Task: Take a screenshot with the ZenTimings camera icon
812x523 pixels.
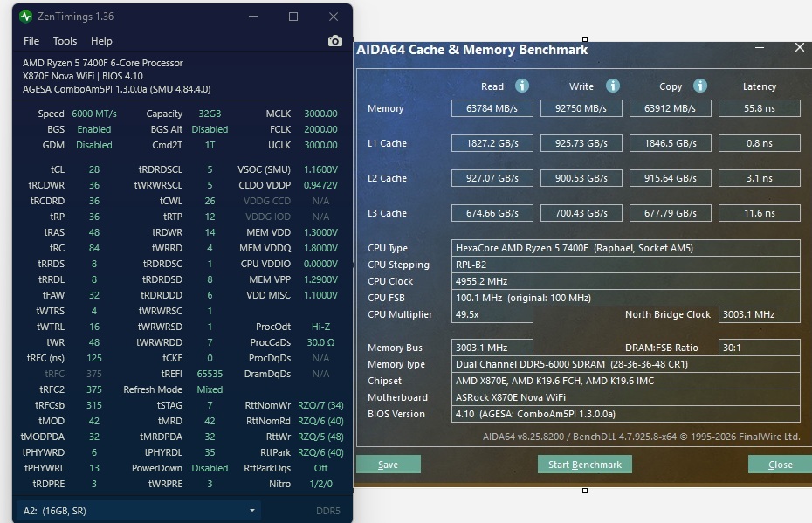Action: [x=335, y=41]
